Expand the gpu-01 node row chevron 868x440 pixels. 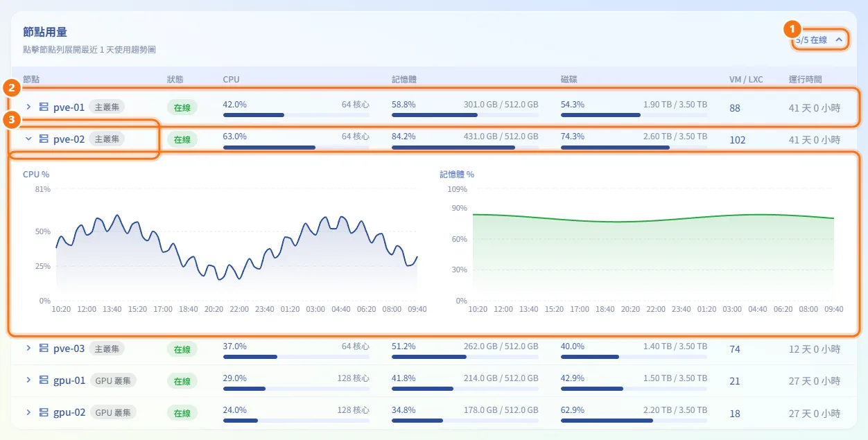(x=28, y=380)
